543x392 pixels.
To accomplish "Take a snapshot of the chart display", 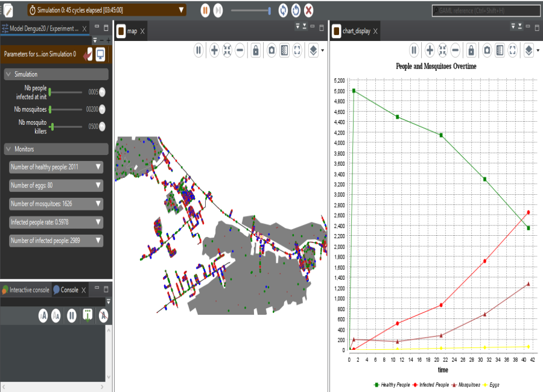I will coord(486,51).
